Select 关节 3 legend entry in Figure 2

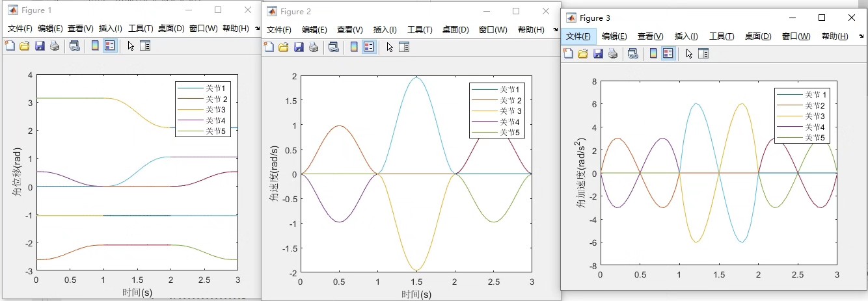[496, 111]
